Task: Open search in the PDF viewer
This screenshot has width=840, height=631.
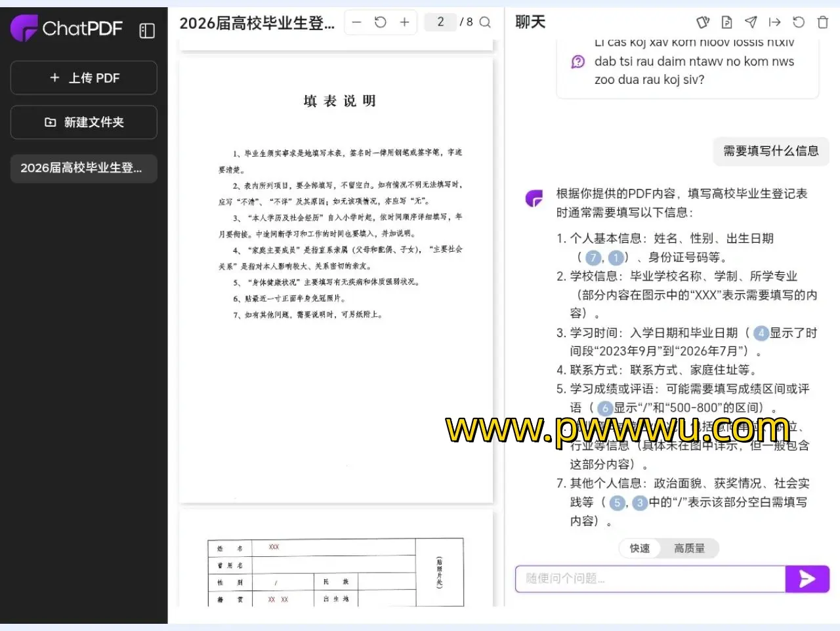Action: (x=485, y=22)
